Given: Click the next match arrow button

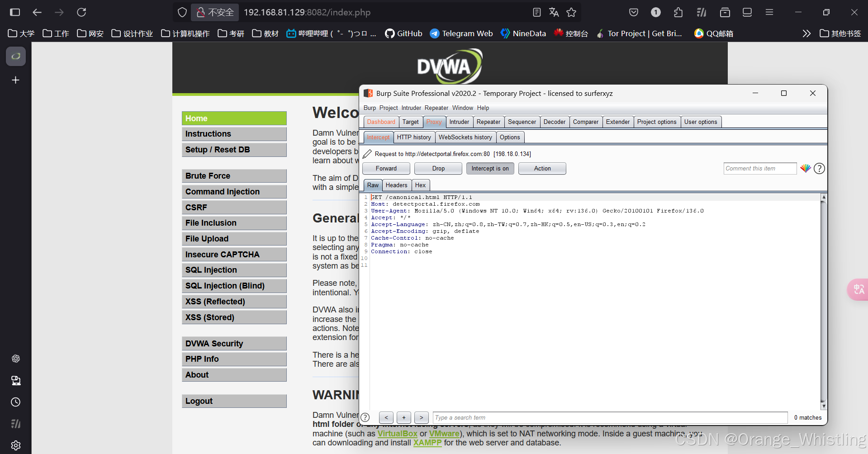Looking at the screenshot, I should (x=421, y=418).
